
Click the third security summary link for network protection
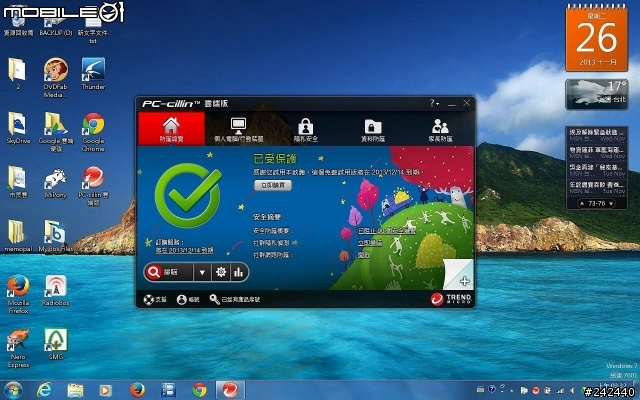[364, 255]
